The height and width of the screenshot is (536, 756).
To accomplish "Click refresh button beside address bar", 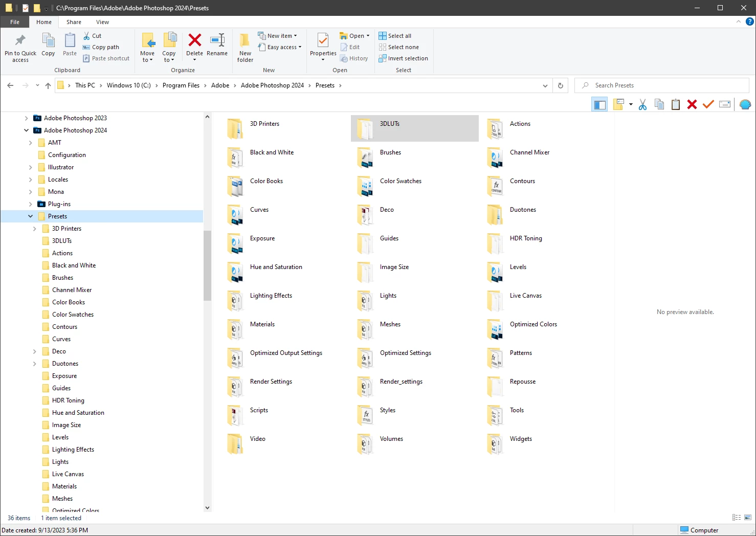I will point(561,85).
